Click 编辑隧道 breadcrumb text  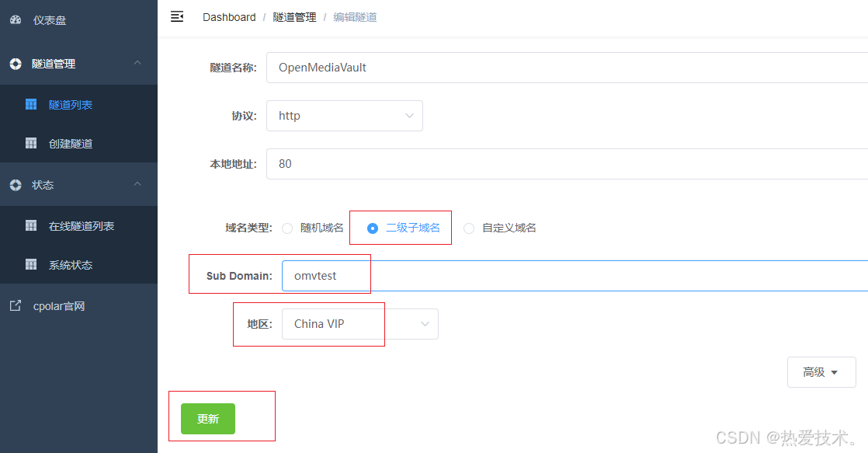[355, 17]
